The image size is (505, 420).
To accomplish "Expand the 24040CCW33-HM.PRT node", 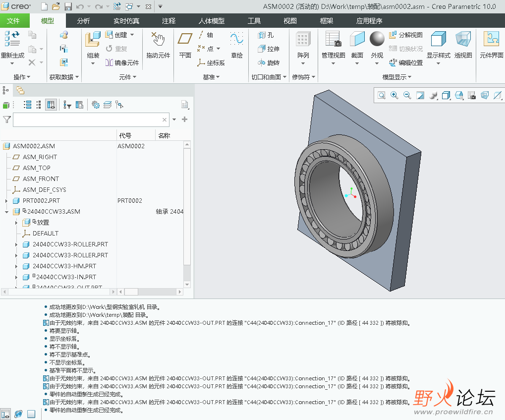I will point(16,266).
